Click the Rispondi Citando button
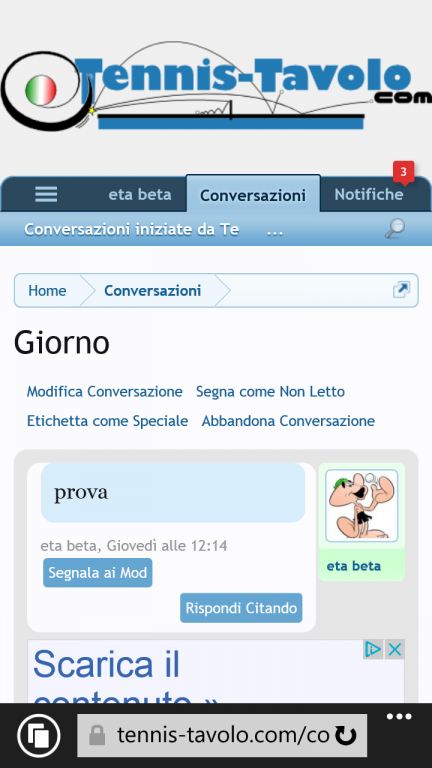Viewport: 432px width, 768px height. point(241,608)
